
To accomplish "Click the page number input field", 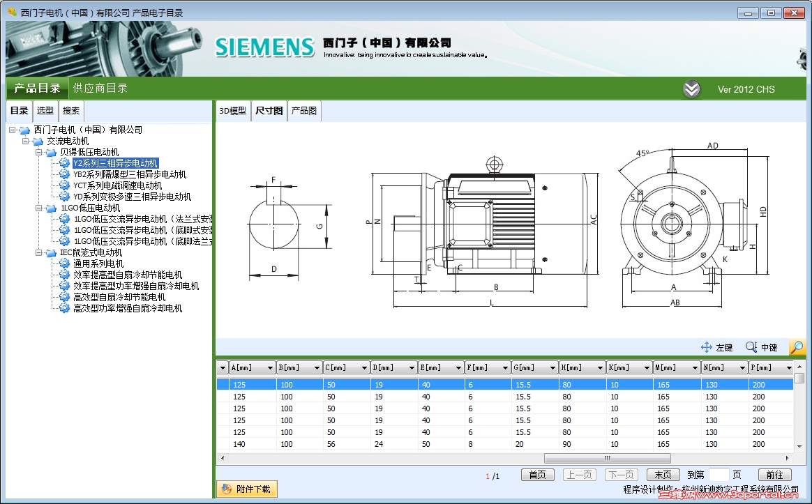I will tap(719, 475).
